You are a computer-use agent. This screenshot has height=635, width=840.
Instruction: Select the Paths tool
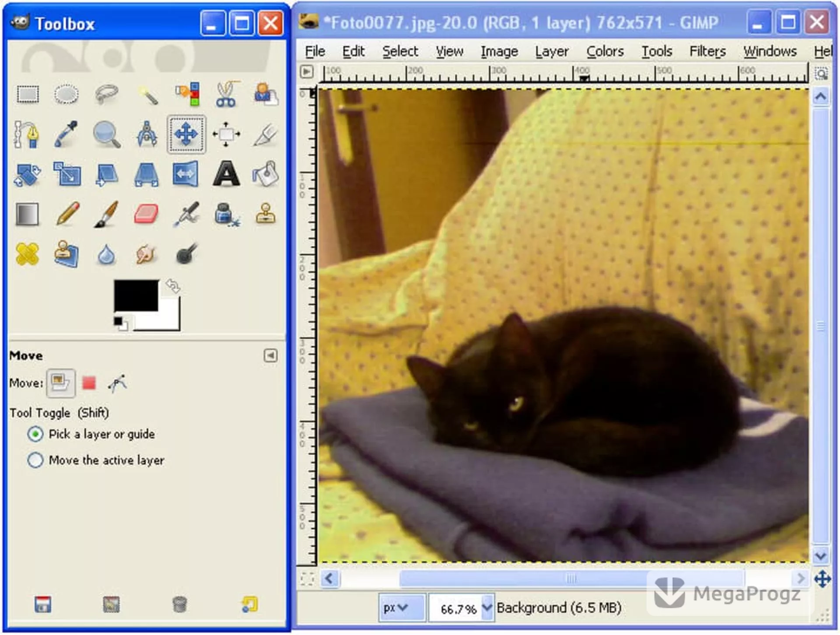(27, 134)
